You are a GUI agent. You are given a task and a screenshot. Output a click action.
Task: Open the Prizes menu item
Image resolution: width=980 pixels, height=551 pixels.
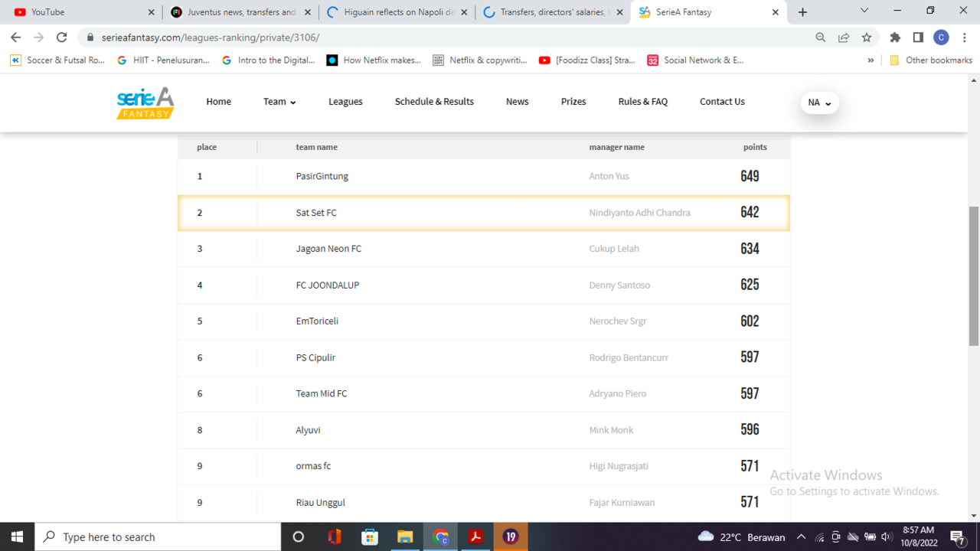[573, 102]
